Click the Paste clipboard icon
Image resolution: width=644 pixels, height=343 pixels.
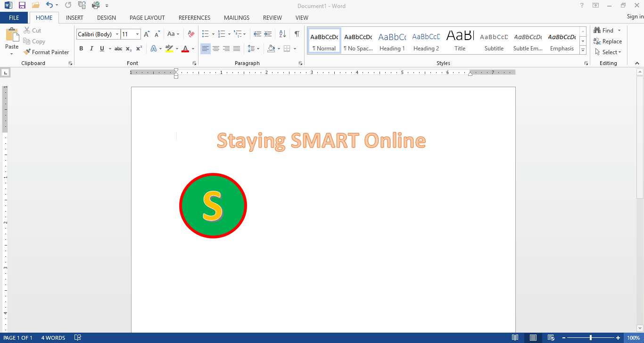click(x=12, y=35)
